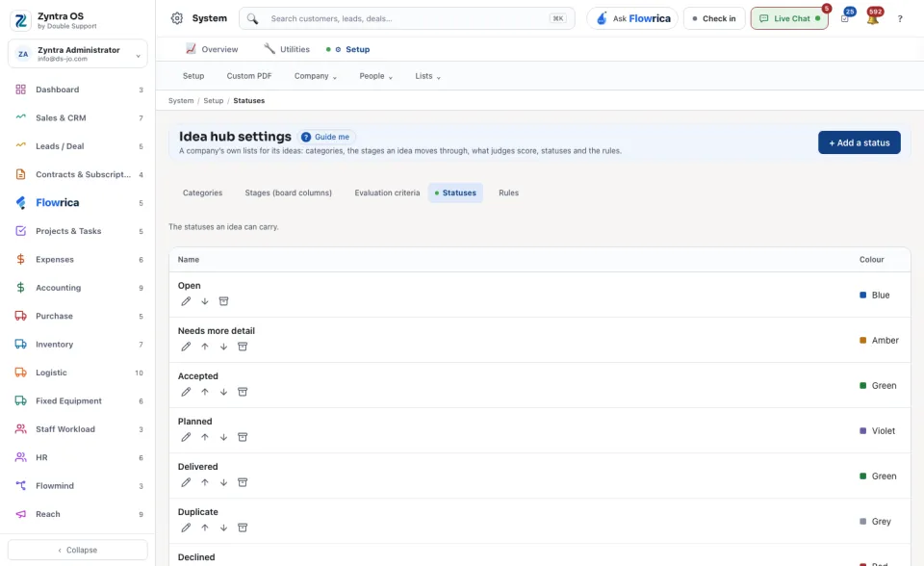Click the Guide me button
Viewport: 924px width, 566px height.
[x=326, y=137]
